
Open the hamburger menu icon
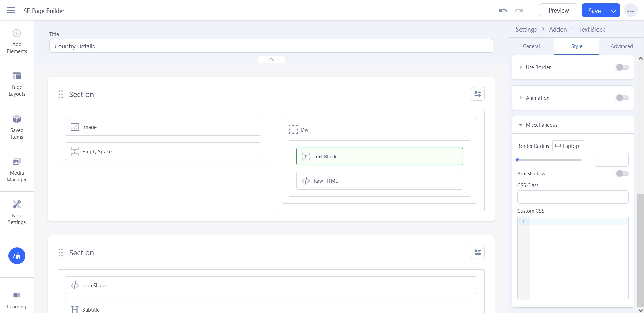(11, 11)
